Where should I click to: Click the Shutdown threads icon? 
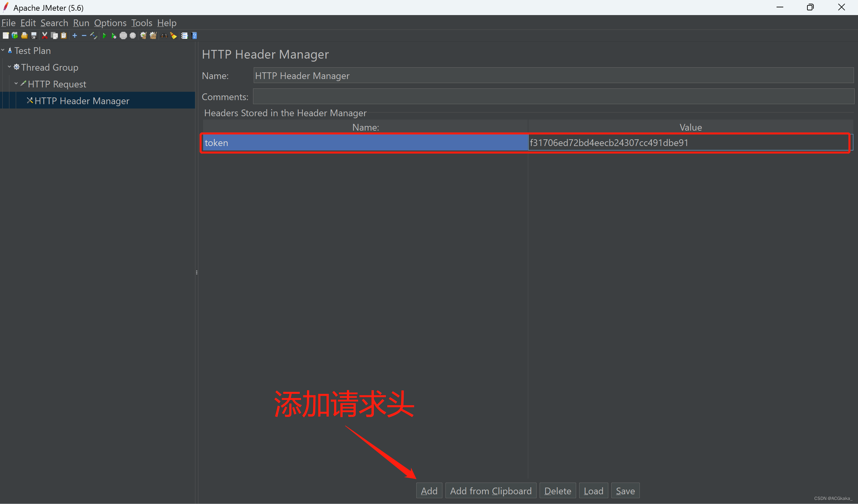133,36
